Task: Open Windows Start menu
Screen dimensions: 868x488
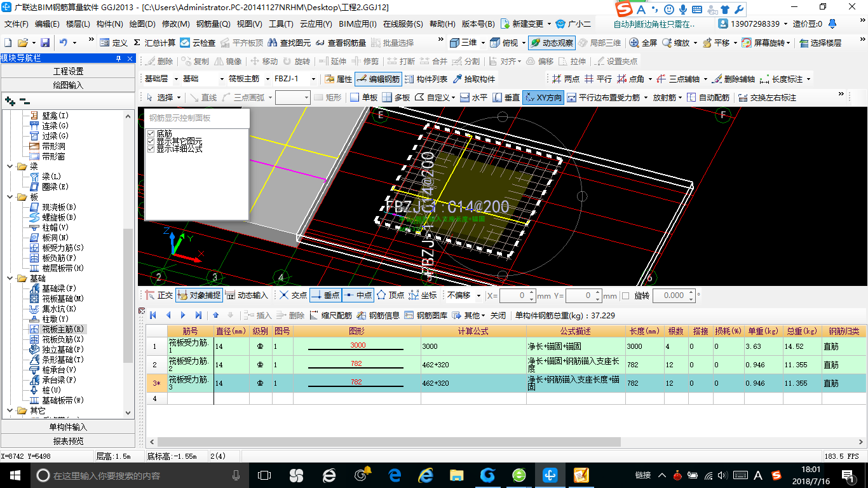Action: (15, 475)
